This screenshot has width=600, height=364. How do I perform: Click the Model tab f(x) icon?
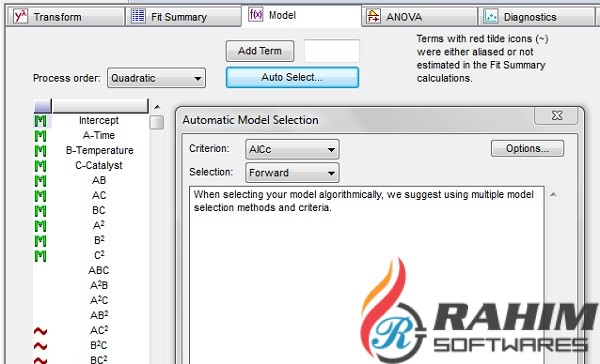pos(255,15)
